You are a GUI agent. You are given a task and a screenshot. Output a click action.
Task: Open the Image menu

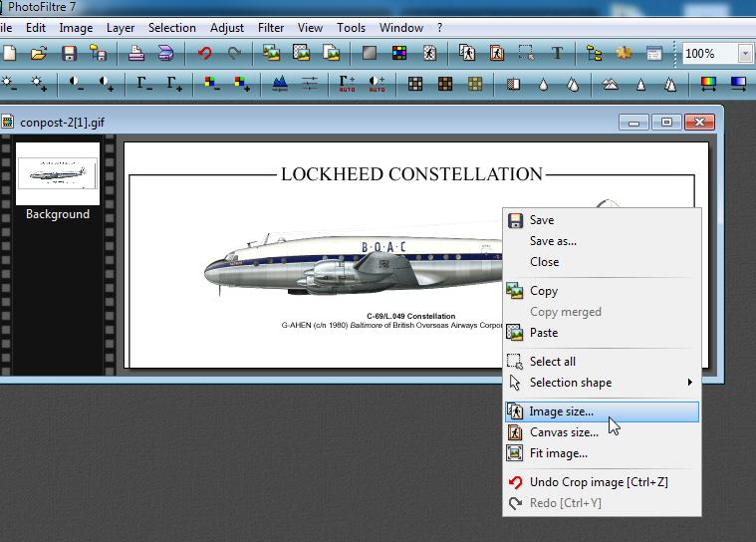(76, 28)
